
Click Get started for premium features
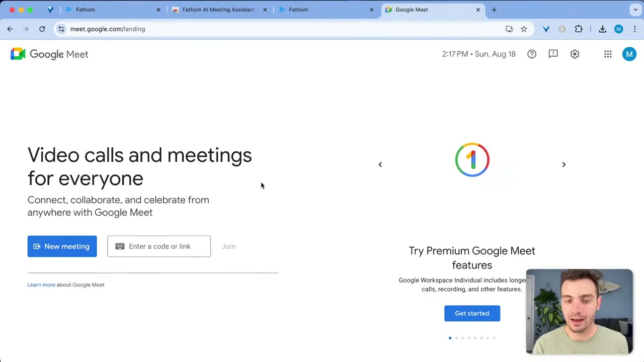(x=472, y=313)
